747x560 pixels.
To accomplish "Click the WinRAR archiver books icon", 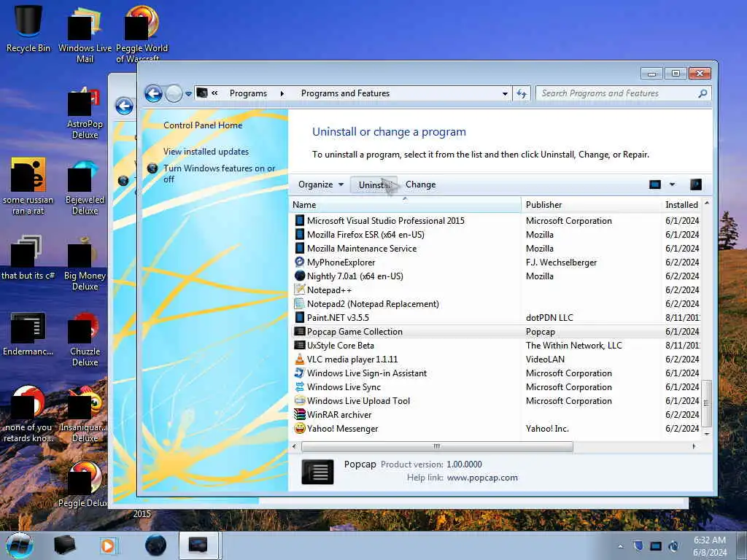I will pyautogui.click(x=299, y=414).
